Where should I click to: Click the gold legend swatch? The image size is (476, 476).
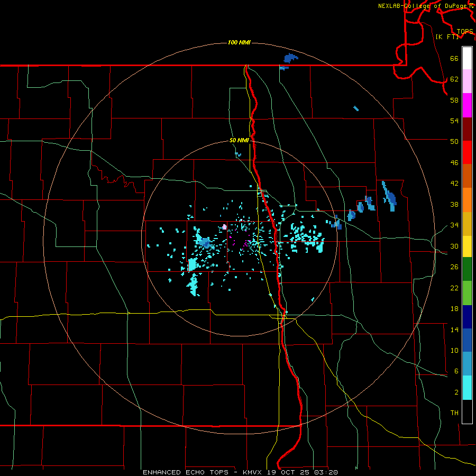(x=467, y=224)
